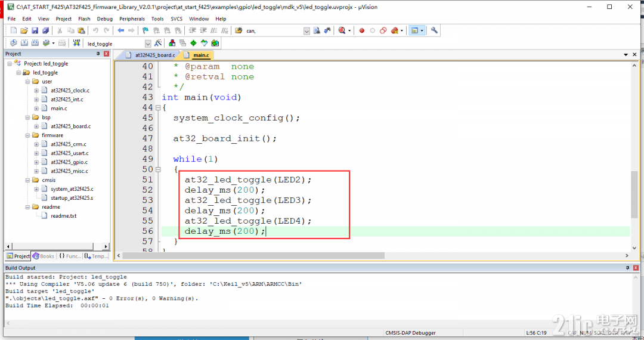This screenshot has width=644, height=340.
Task: Insert a bookmark using the flag icon
Action: pyautogui.click(x=145, y=30)
